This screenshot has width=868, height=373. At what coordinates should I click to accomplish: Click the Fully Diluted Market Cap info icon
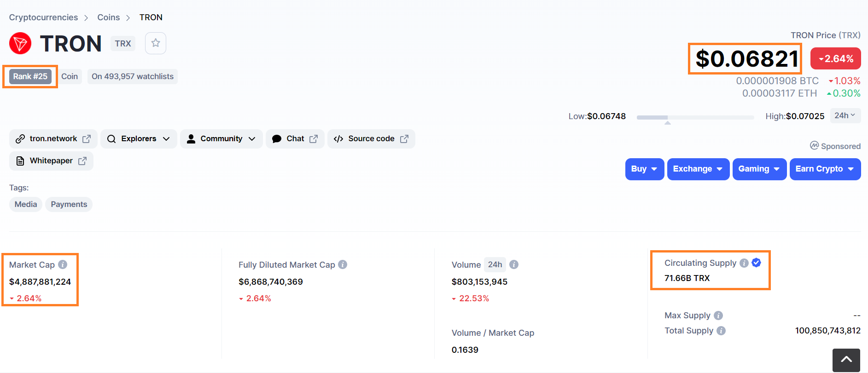click(x=343, y=264)
